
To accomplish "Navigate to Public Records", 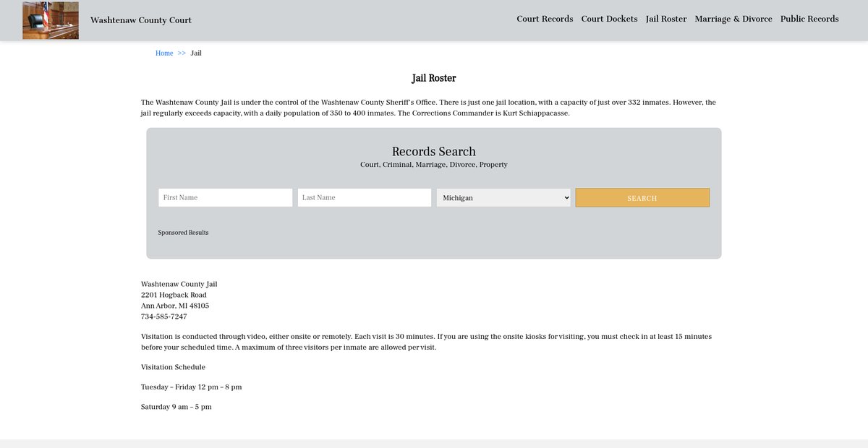I will (809, 19).
